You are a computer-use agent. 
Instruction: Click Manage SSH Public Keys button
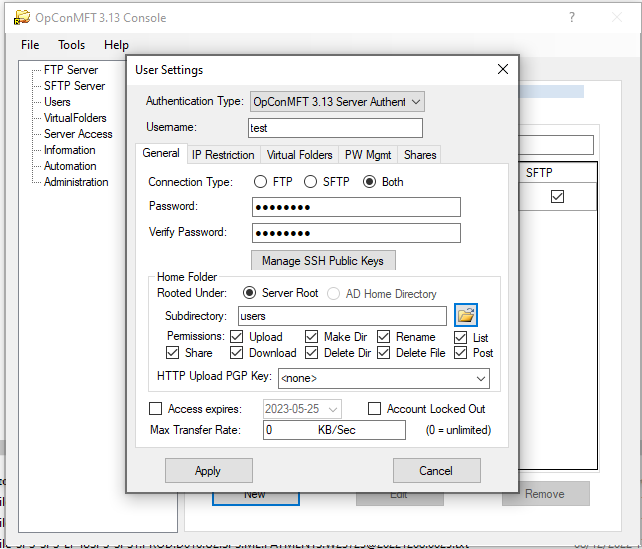point(323,261)
